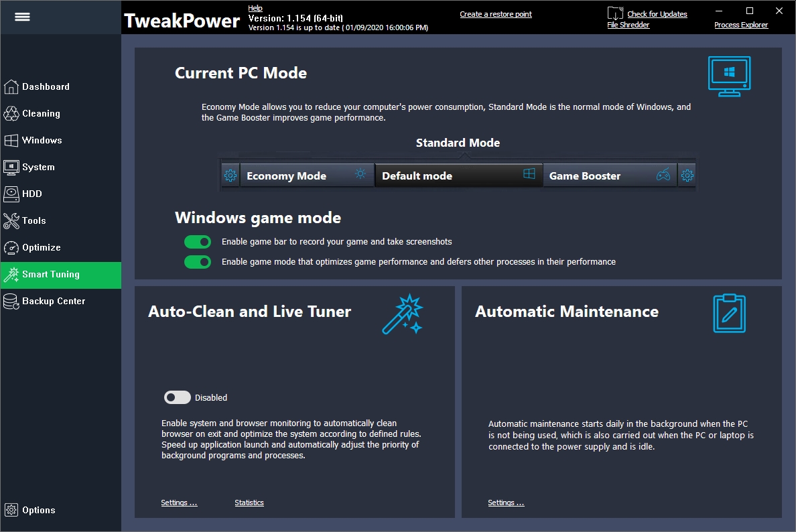
Task: Click the Help link
Action: click(x=255, y=8)
